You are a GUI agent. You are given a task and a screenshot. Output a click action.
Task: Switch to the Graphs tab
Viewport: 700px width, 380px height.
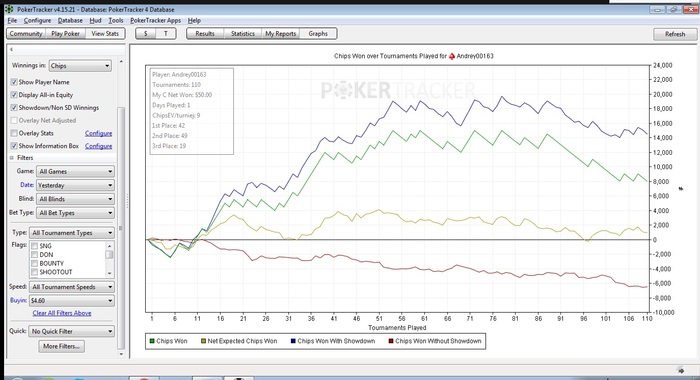coord(318,33)
